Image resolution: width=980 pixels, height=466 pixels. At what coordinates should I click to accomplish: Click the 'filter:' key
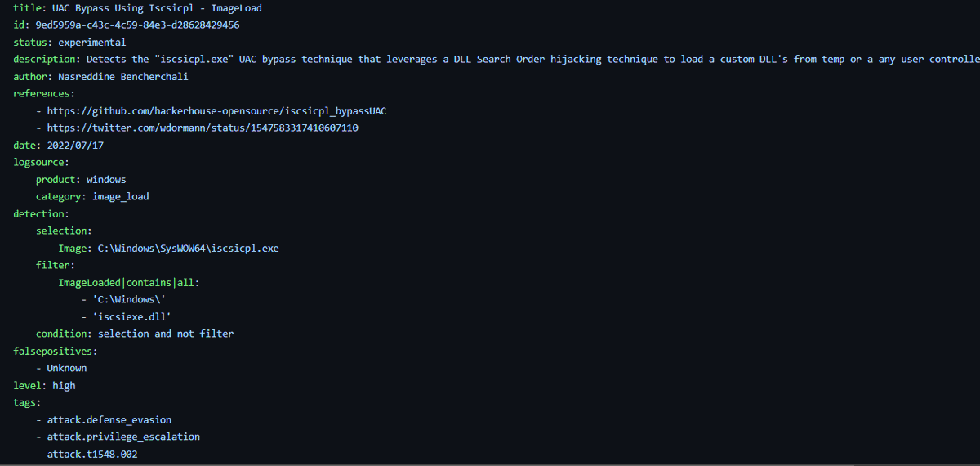pyautogui.click(x=56, y=265)
